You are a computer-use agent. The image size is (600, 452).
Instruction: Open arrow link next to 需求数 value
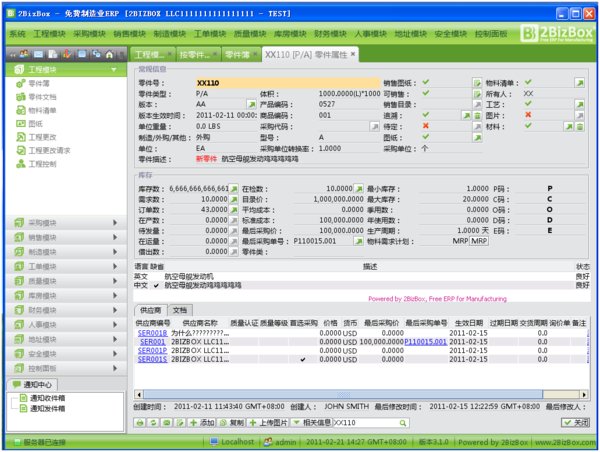coord(234,199)
